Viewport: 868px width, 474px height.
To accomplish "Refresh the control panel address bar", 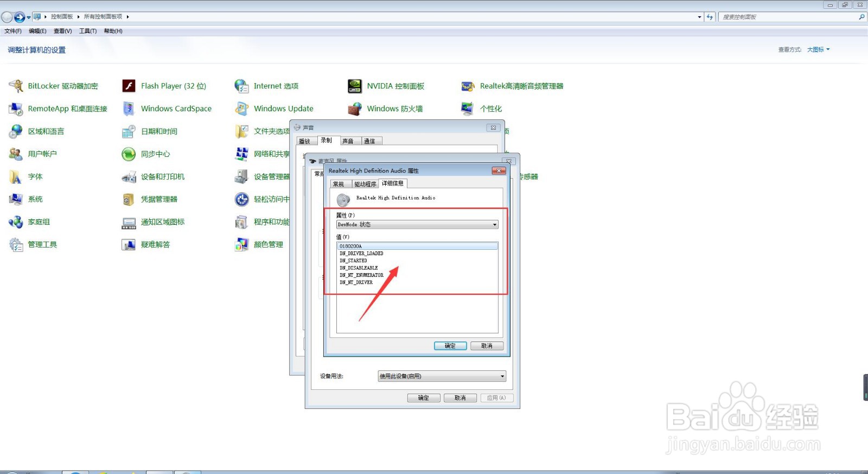I will pyautogui.click(x=710, y=17).
